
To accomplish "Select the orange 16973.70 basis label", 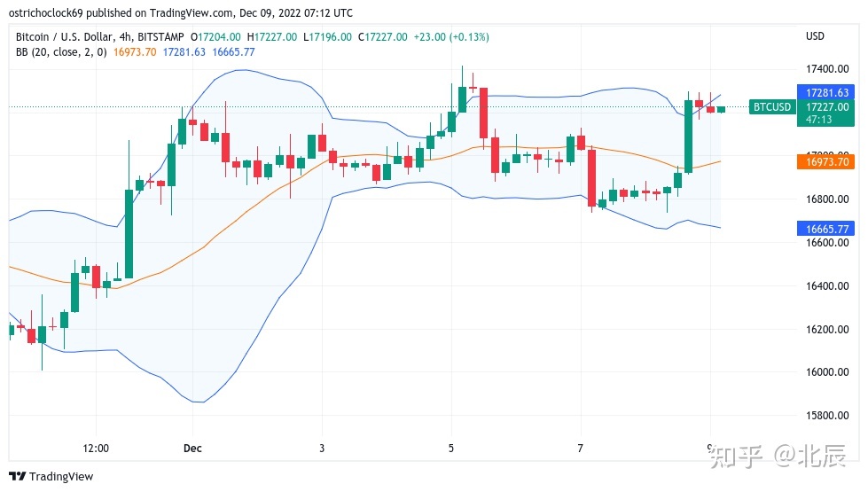I will tap(826, 161).
